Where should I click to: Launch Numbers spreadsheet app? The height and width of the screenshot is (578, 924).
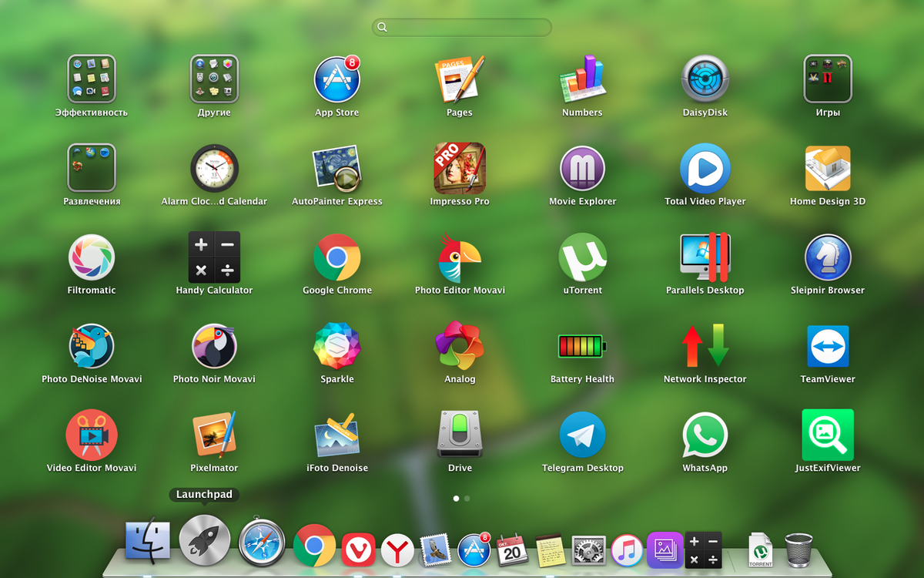[582, 79]
